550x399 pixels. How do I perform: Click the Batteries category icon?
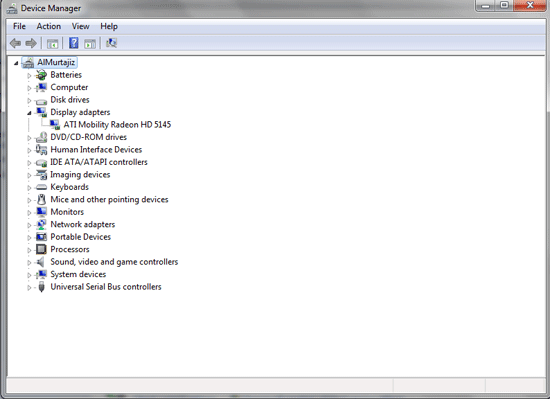(x=41, y=75)
